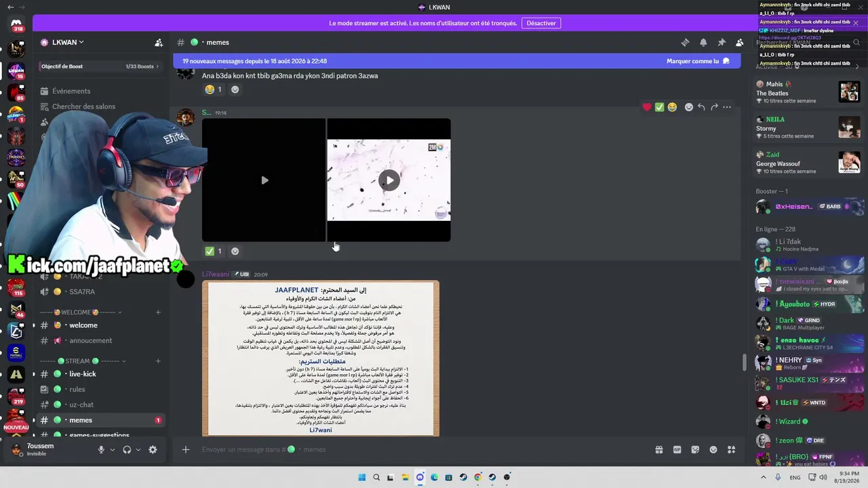Invite people icon next to LKWAN header
The width and height of the screenshot is (868, 488).
159,42
